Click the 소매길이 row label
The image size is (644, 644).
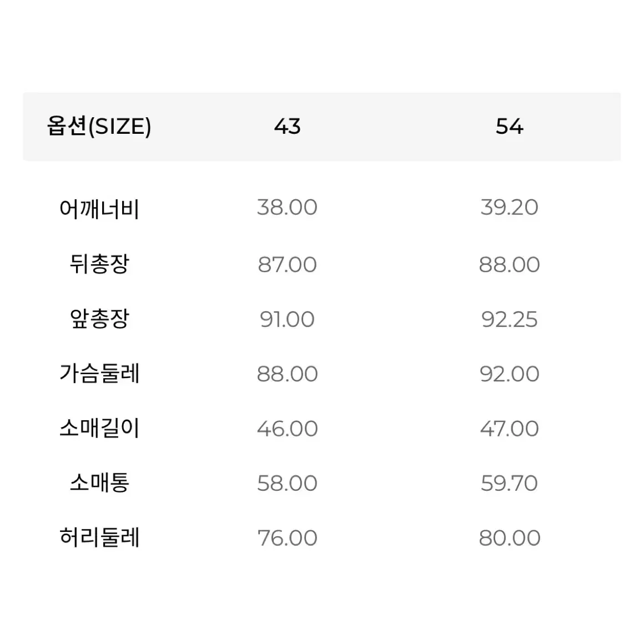click(99, 429)
